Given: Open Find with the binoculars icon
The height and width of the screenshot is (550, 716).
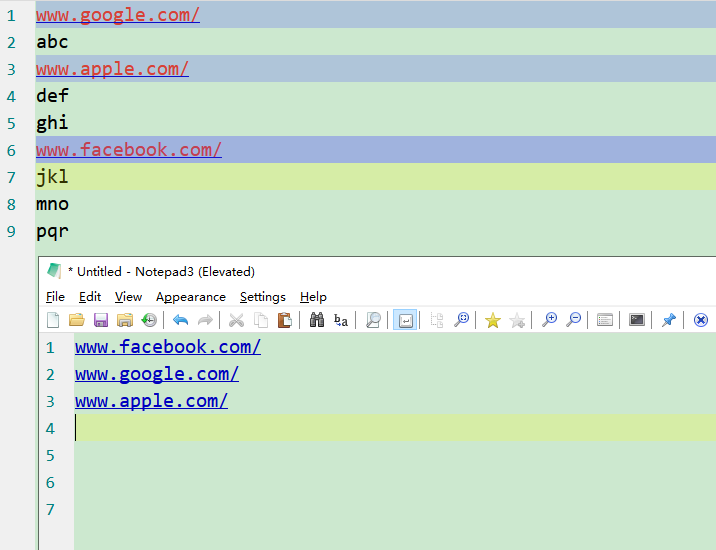Looking at the screenshot, I should (x=316, y=320).
